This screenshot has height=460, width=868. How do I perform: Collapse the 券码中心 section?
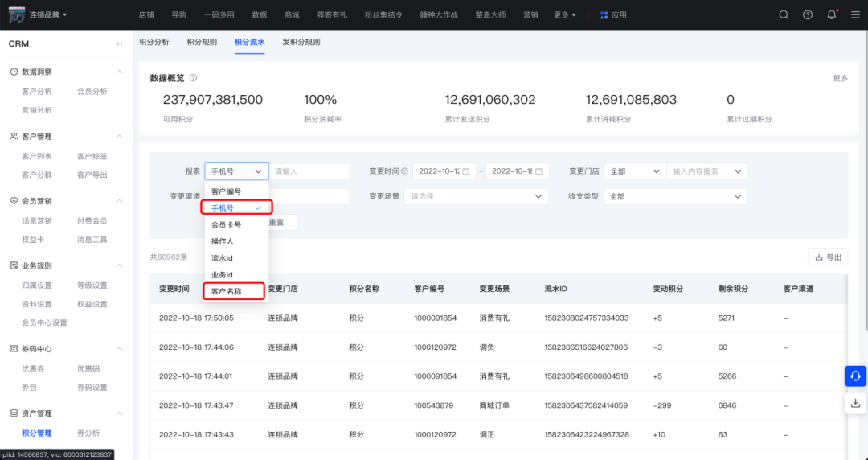pyautogui.click(x=118, y=348)
